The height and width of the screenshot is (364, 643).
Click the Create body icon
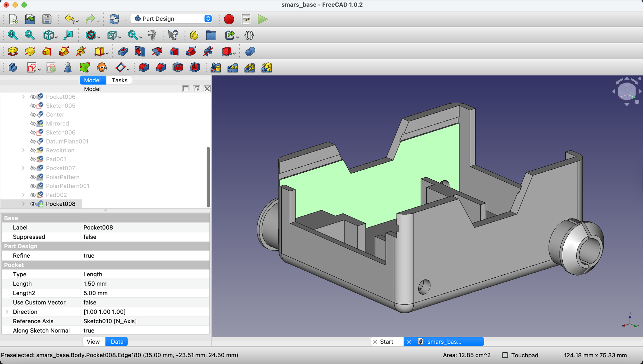point(13,68)
